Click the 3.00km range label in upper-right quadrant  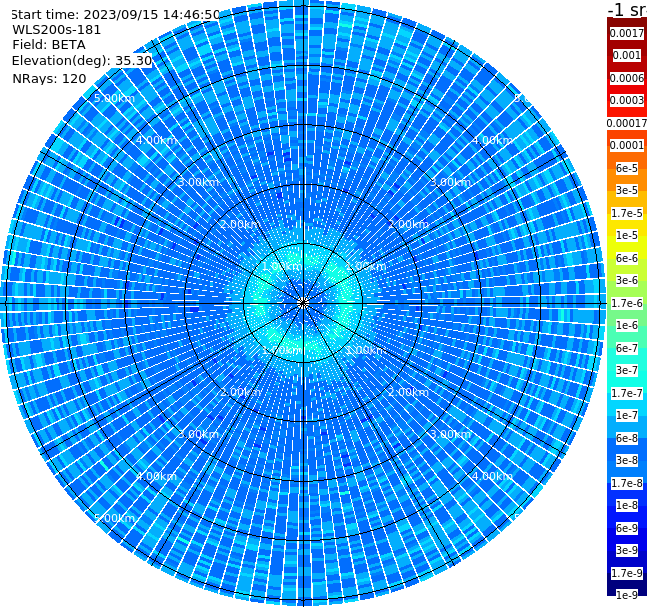click(450, 182)
